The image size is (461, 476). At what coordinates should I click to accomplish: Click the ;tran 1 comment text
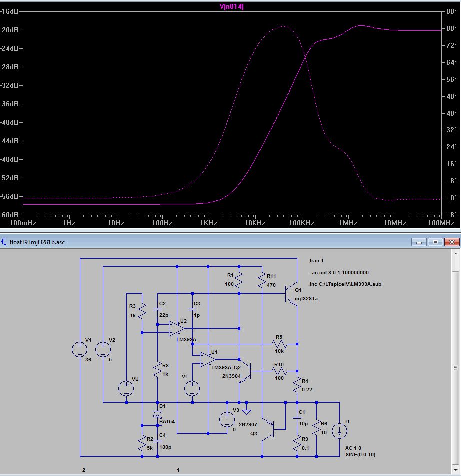coord(316,261)
